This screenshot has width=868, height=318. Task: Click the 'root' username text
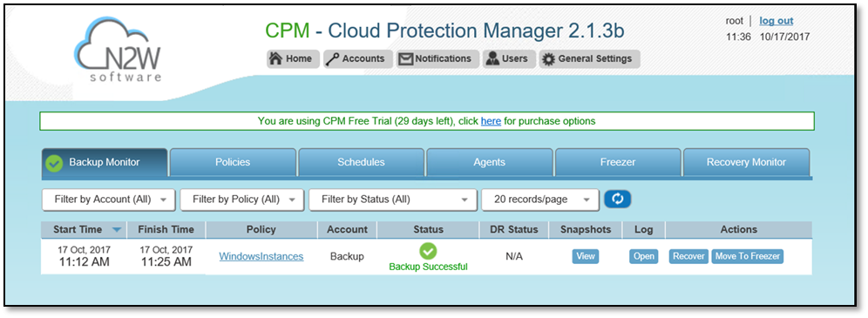(735, 21)
